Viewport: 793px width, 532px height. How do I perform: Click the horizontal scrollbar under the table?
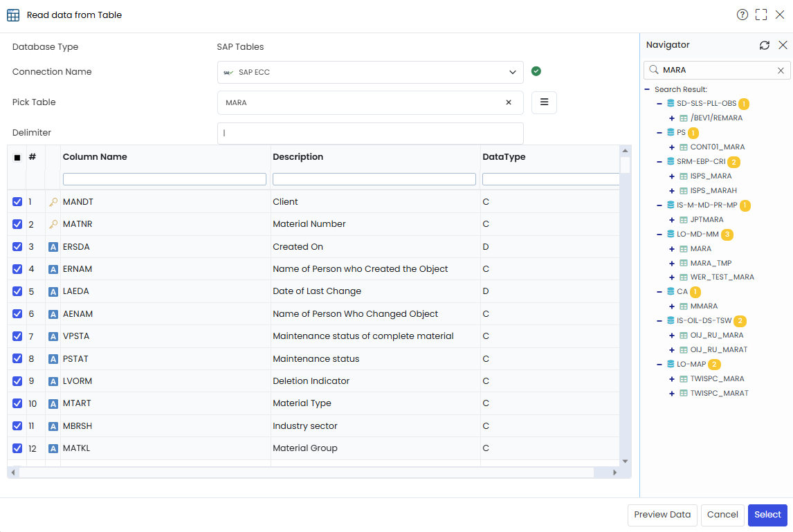coord(306,473)
